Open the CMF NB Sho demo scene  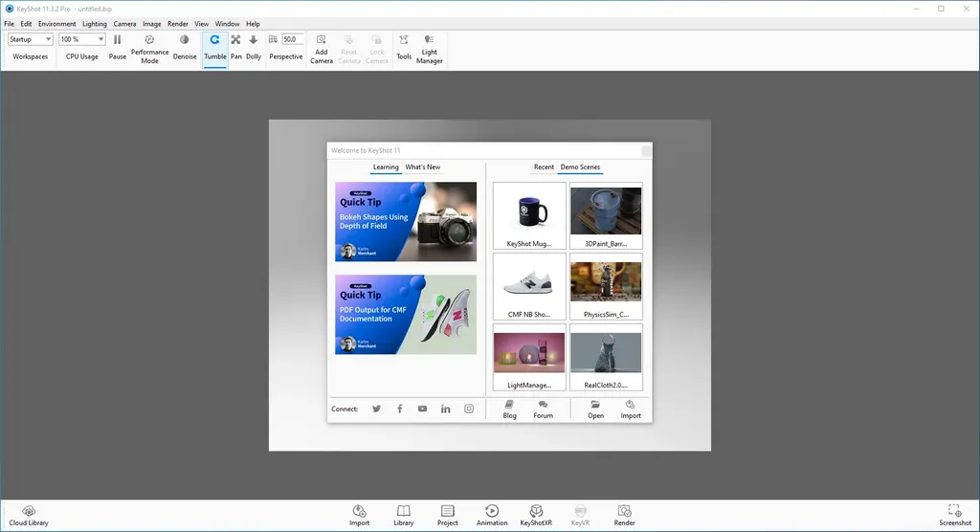[x=529, y=286]
